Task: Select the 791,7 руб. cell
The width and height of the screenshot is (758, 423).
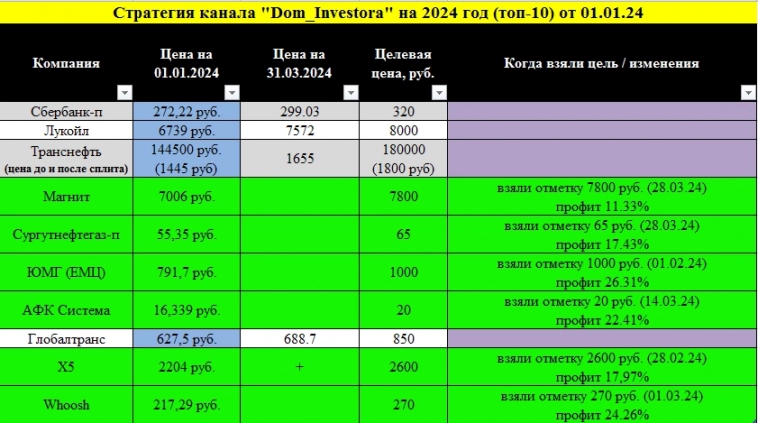Action: tap(187, 272)
